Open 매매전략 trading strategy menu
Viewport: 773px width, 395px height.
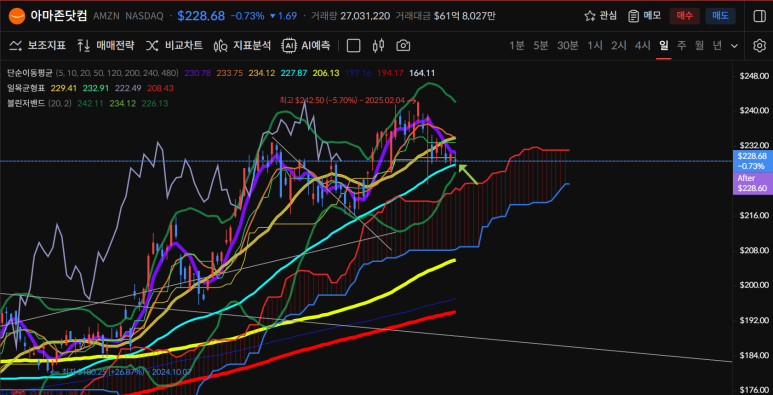tap(105, 46)
